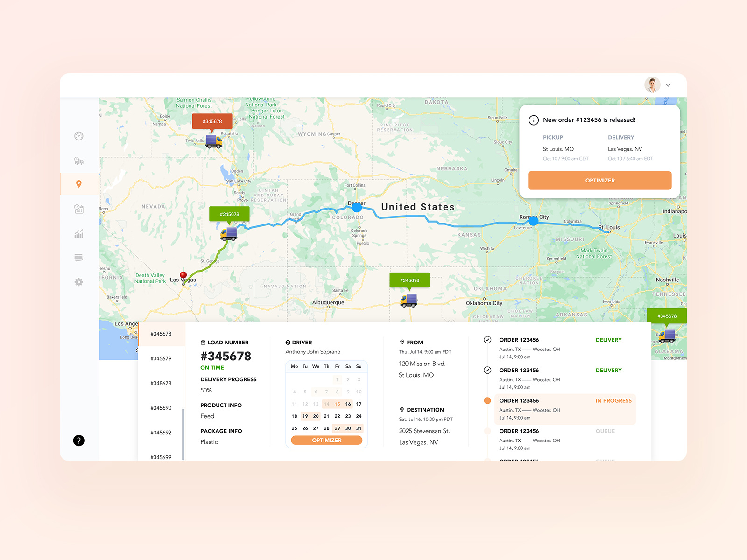Select load #345678 in the load list
The width and height of the screenshot is (747, 560).
[161, 334]
